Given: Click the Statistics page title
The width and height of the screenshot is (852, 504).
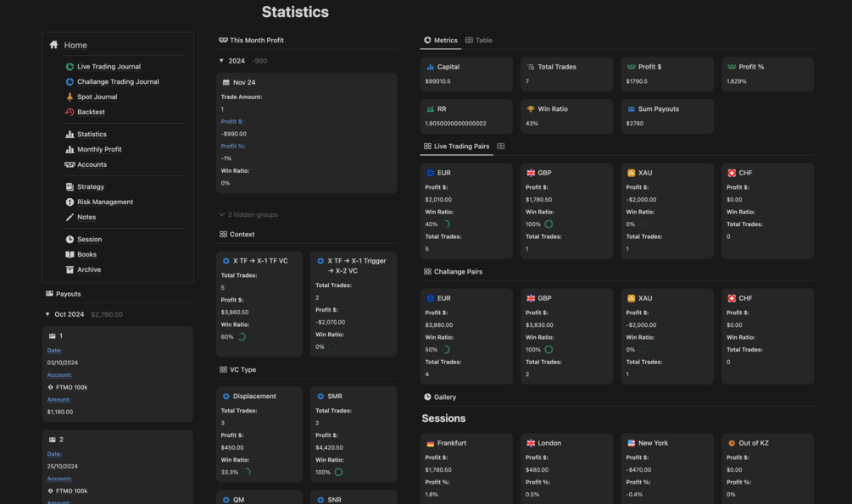Looking at the screenshot, I should [295, 12].
